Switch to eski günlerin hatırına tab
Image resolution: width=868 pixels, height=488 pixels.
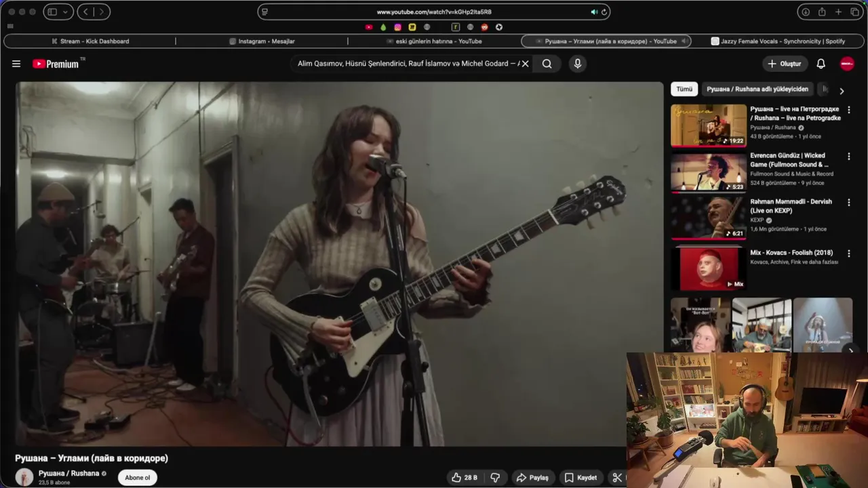(x=434, y=41)
